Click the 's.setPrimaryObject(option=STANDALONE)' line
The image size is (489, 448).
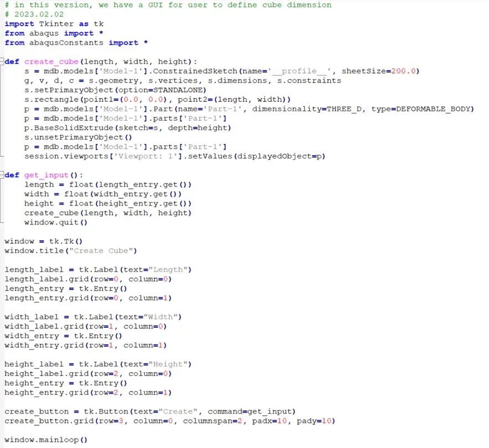115,90
